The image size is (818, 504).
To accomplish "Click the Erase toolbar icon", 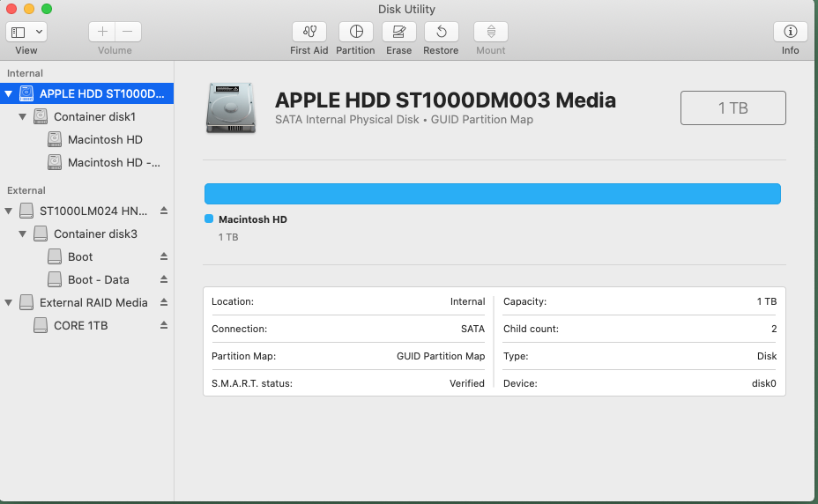I will (x=399, y=32).
